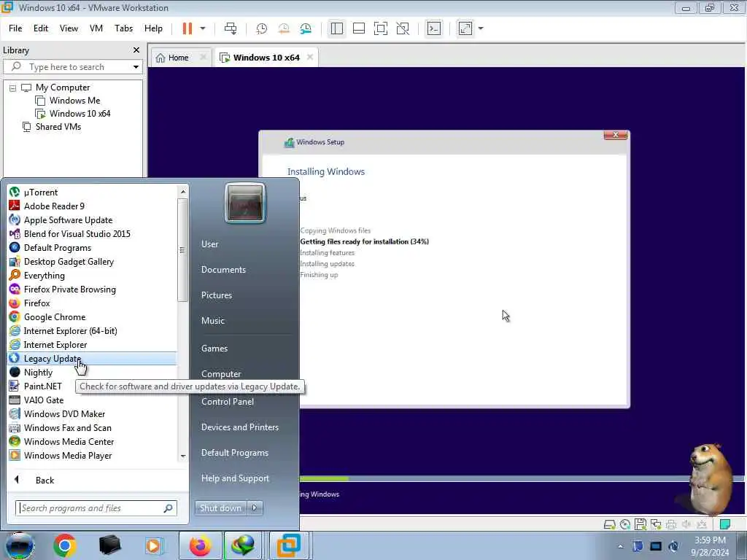This screenshot has width=747, height=560.
Task: Open the Snapshot Manager wrench-clock icon
Action: tap(306, 28)
